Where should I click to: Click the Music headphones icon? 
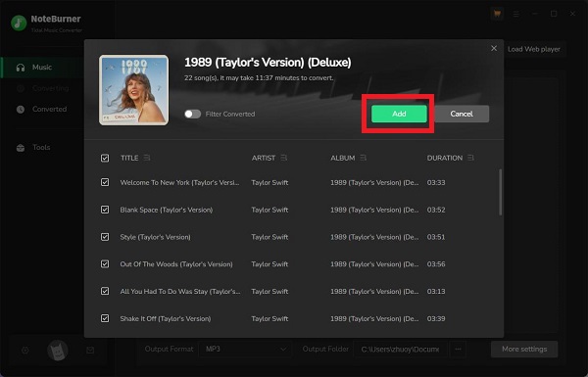coord(21,68)
